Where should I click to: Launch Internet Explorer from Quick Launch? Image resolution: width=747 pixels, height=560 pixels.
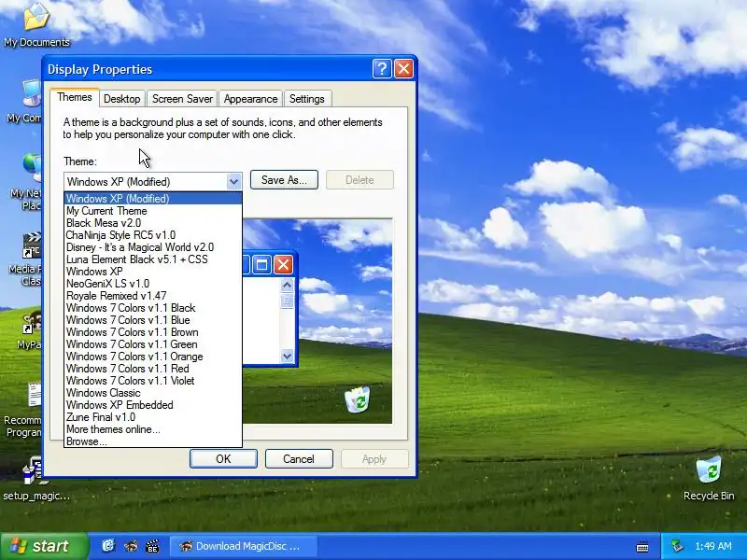[x=108, y=546]
